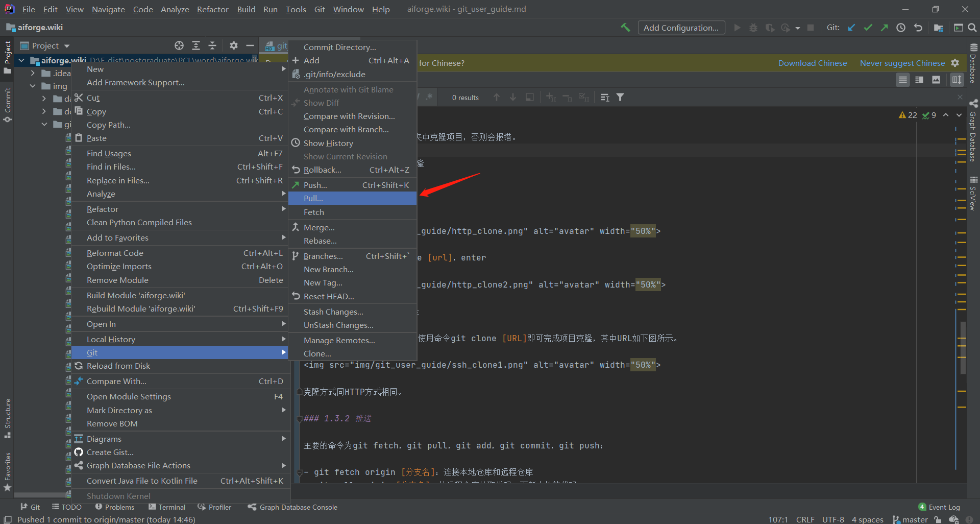Open master branch popup in status bar
The height and width of the screenshot is (524, 980).
(x=910, y=519)
